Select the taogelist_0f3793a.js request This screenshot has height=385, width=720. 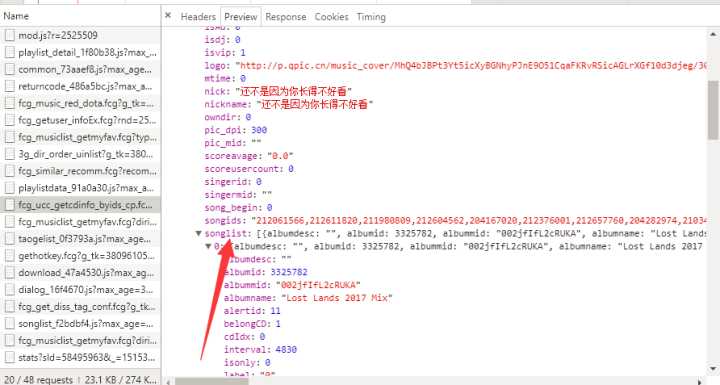(80, 239)
